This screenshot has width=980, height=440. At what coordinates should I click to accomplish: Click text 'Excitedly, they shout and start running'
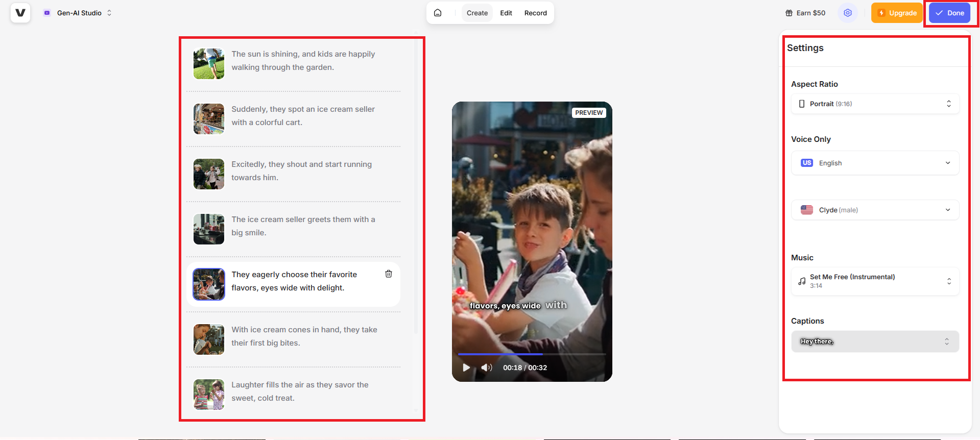click(x=301, y=164)
